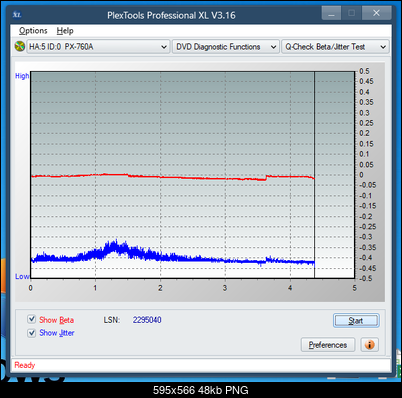Click the Ready status text
This screenshot has height=398, width=402.
(x=25, y=365)
